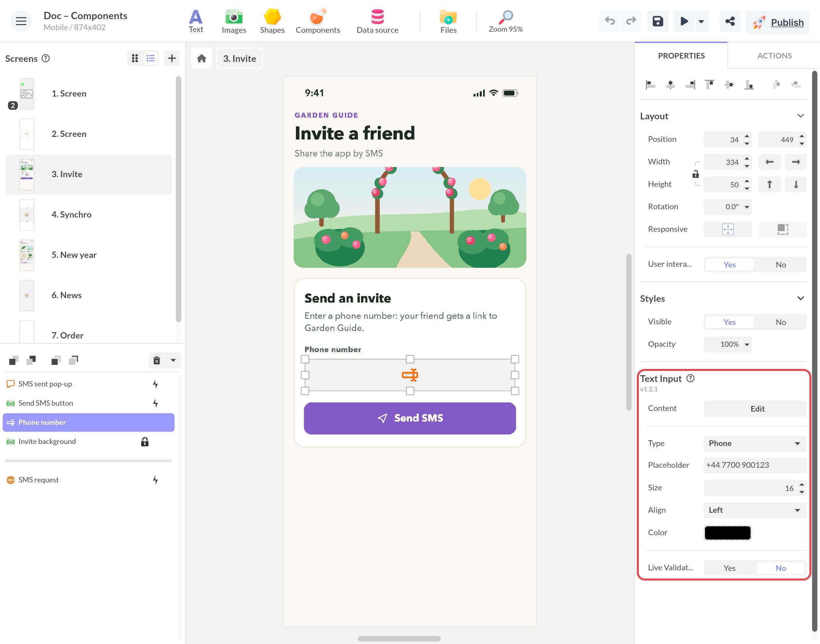Screen dimensions: 820x644
Task: Save the project with disk icon
Action: tap(658, 21)
